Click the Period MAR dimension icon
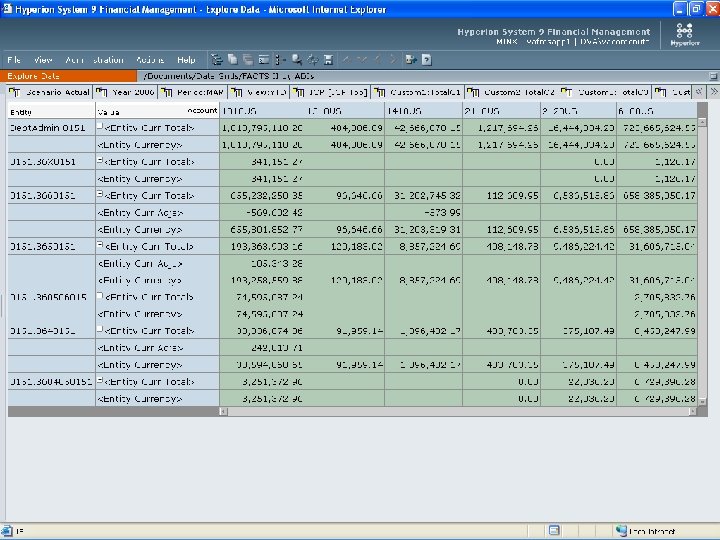The width and height of the screenshot is (720, 540). (x=166, y=92)
